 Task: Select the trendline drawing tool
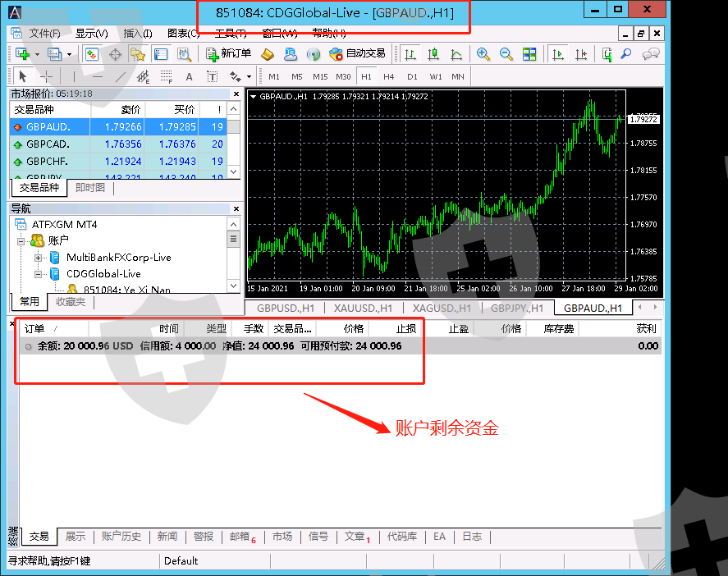coord(121,76)
